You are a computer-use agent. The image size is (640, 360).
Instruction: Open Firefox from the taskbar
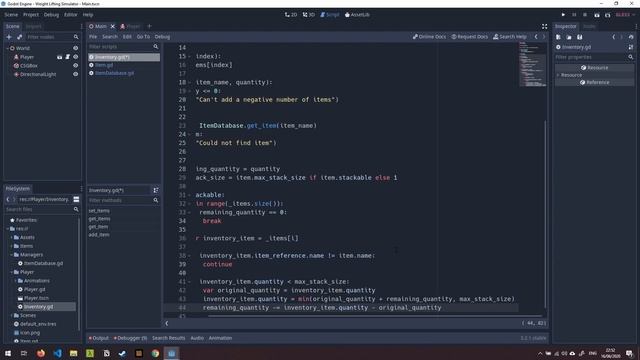[x=41, y=353]
